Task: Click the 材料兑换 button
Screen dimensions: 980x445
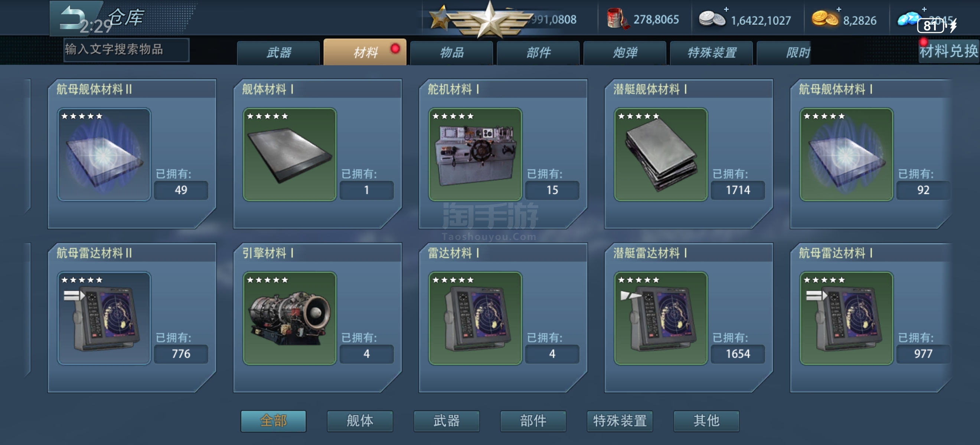Action: 948,51
